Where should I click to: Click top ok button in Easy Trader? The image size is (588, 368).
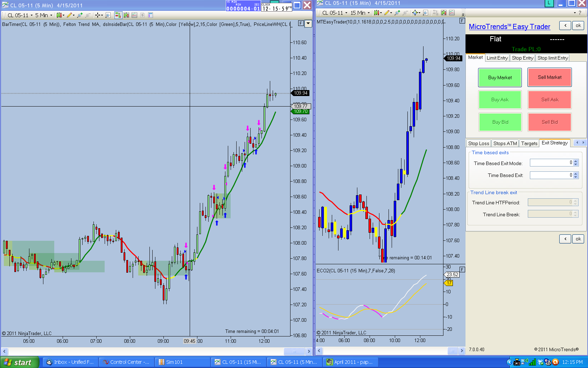[578, 25]
